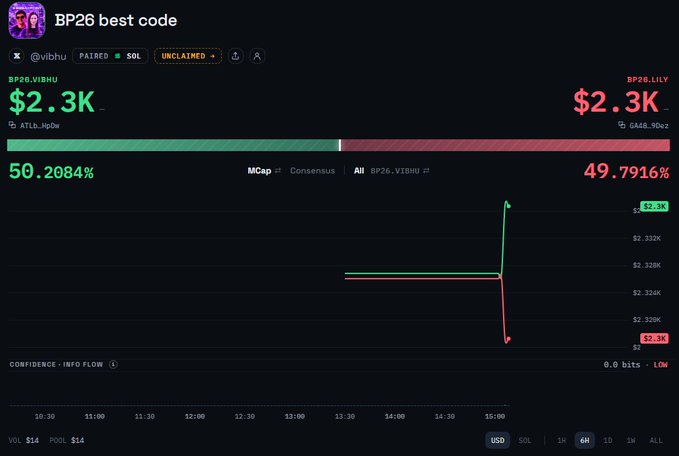The image size is (679, 456).
Task: Click the red line endpoint on chart
Action: coord(508,339)
